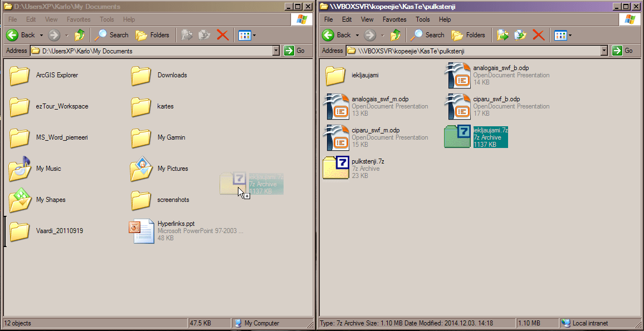The image size is (644, 331).
Task: Select the ezTour_Workspace folder
Action: (48, 106)
